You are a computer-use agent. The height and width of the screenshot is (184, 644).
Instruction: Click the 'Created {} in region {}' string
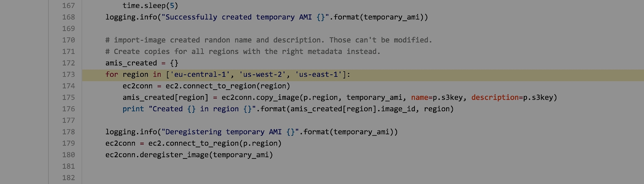[x=202, y=109]
